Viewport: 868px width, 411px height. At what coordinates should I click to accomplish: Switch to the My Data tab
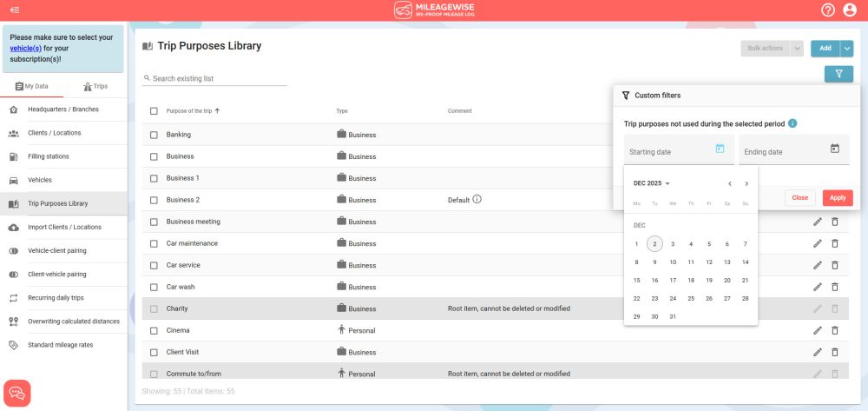pyautogui.click(x=32, y=86)
